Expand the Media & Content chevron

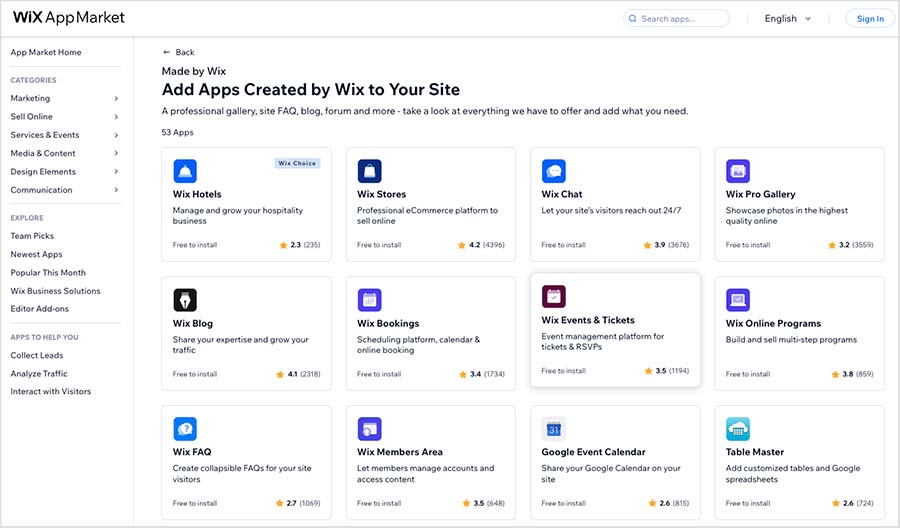coord(116,153)
